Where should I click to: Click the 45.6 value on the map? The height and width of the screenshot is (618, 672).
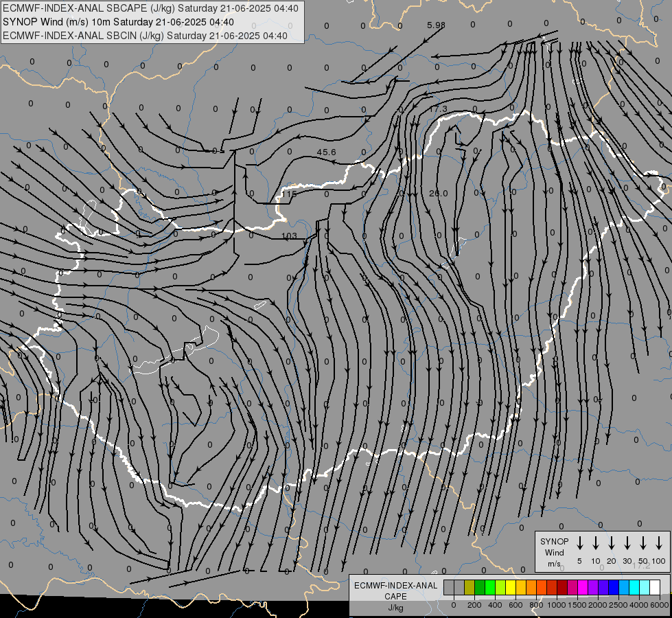pos(326,152)
